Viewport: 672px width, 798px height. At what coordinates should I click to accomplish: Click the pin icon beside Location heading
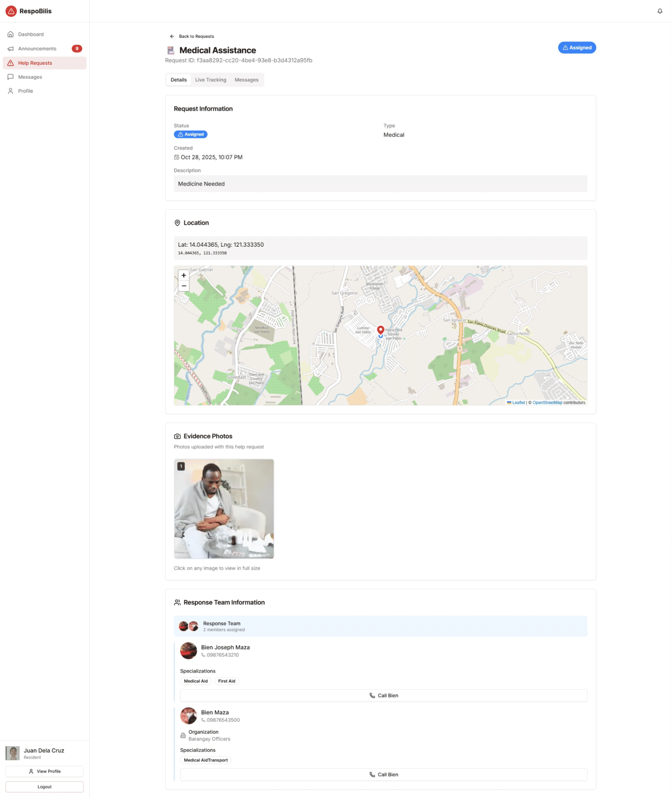pos(177,223)
